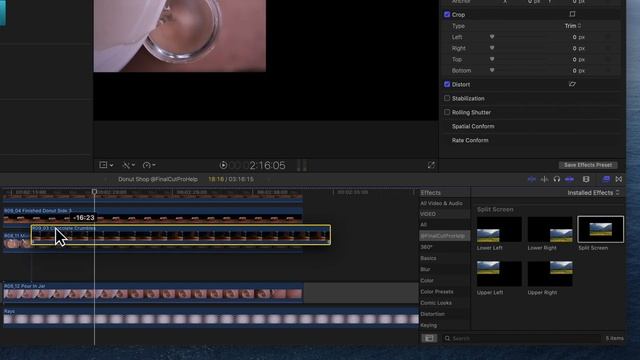Click the 2:16:05 timecode display

(x=266, y=165)
